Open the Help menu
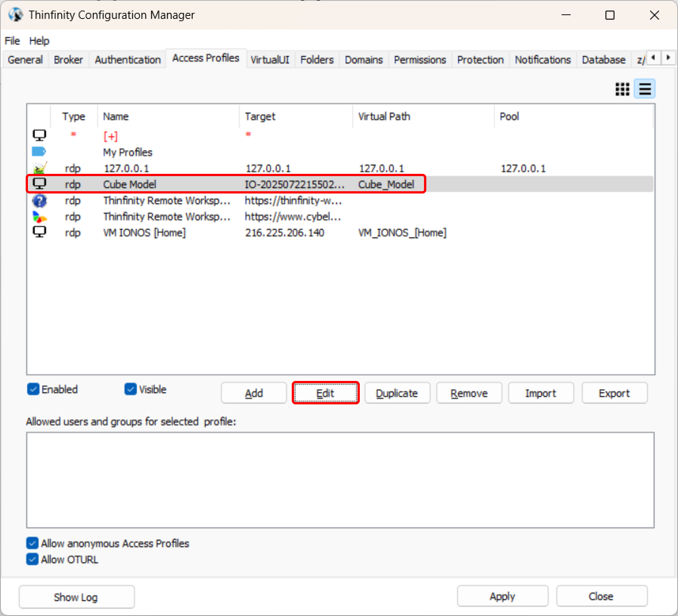Image resolution: width=678 pixels, height=616 pixels. 39,40
